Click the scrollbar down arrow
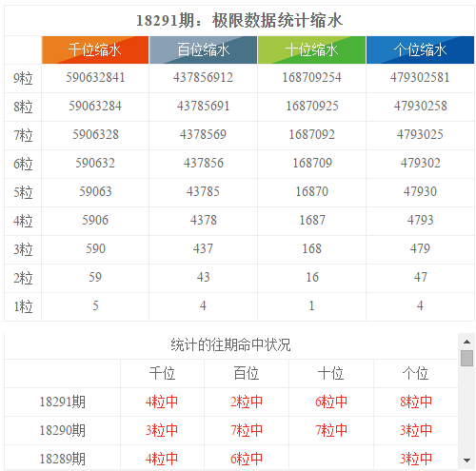 point(466,461)
